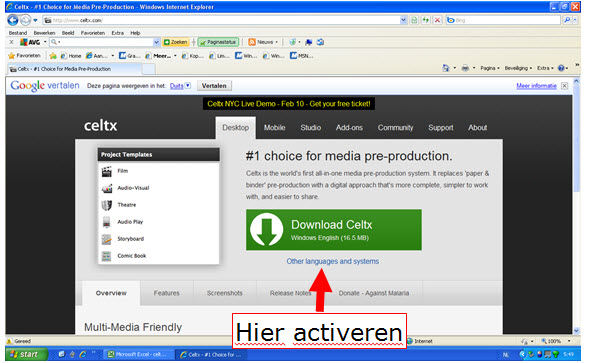Click the last icon on AVG toolbar
This screenshot has height=363, width=590.
320,42
